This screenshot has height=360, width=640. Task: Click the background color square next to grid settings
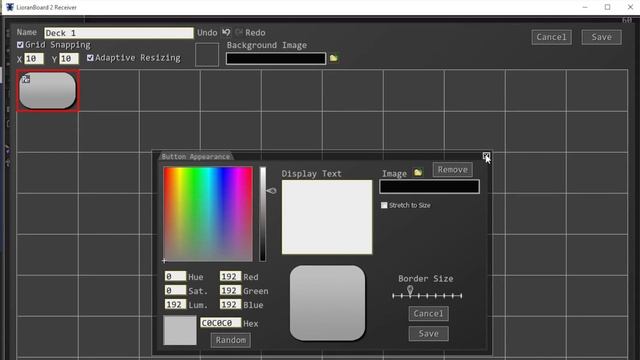click(x=207, y=55)
